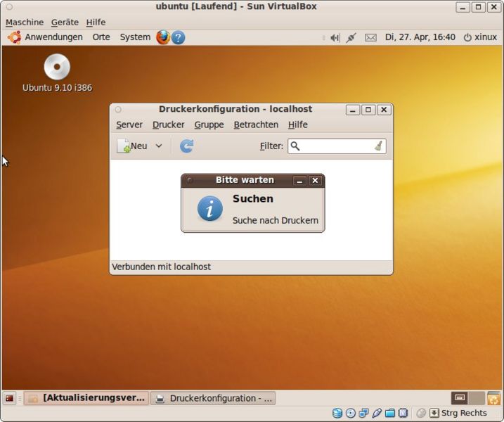Open the Drucker menu
The height and width of the screenshot is (422, 504).
pyautogui.click(x=168, y=124)
